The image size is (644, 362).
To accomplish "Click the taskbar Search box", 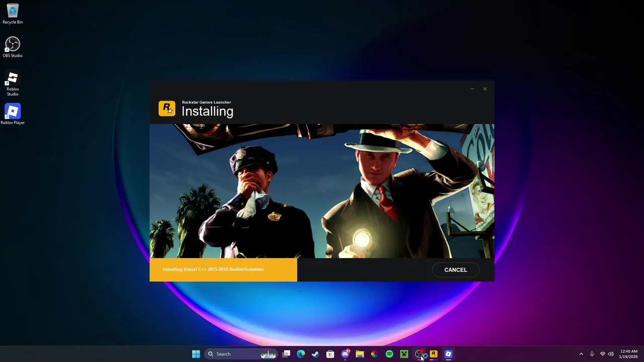I will click(x=242, y=354).
